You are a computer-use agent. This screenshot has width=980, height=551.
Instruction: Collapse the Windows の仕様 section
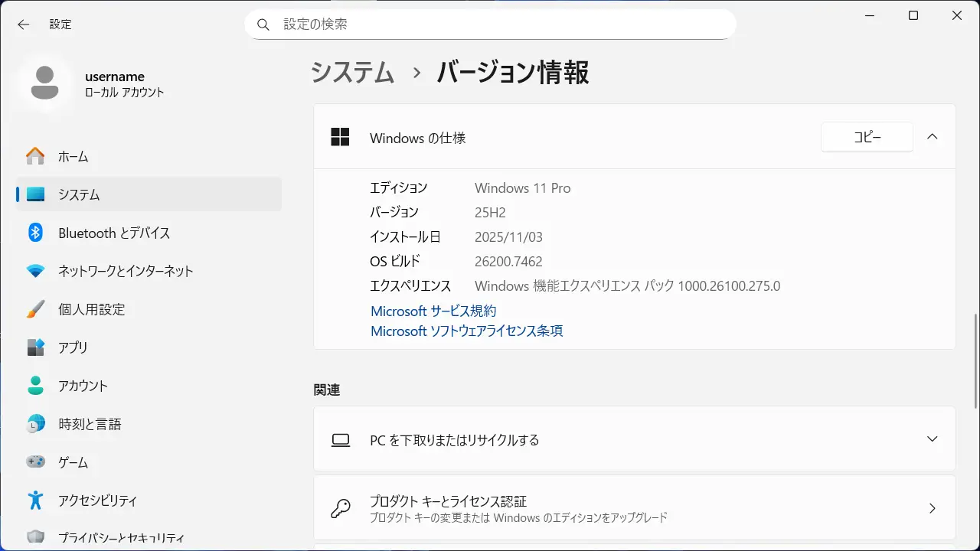(x=932, y=137)
